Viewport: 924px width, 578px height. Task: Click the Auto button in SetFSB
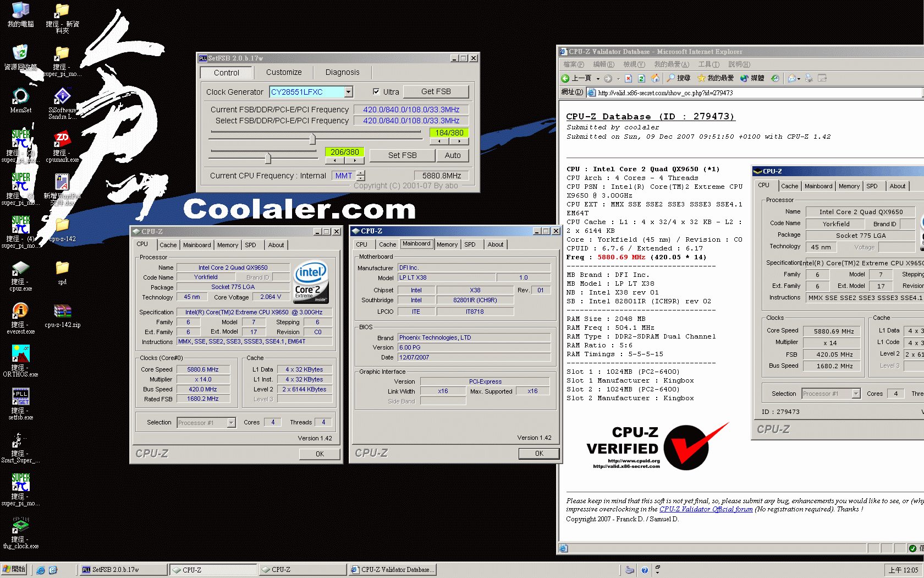pos(453,155)
